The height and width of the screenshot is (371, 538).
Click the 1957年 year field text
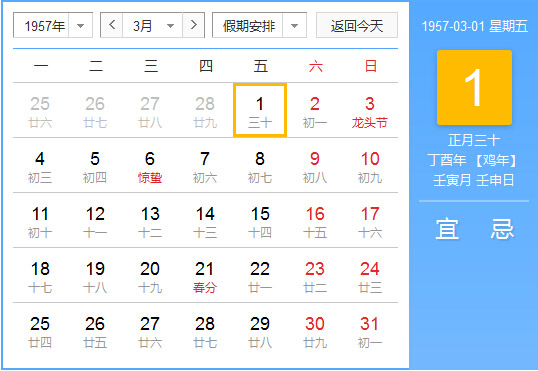[45, 26]
